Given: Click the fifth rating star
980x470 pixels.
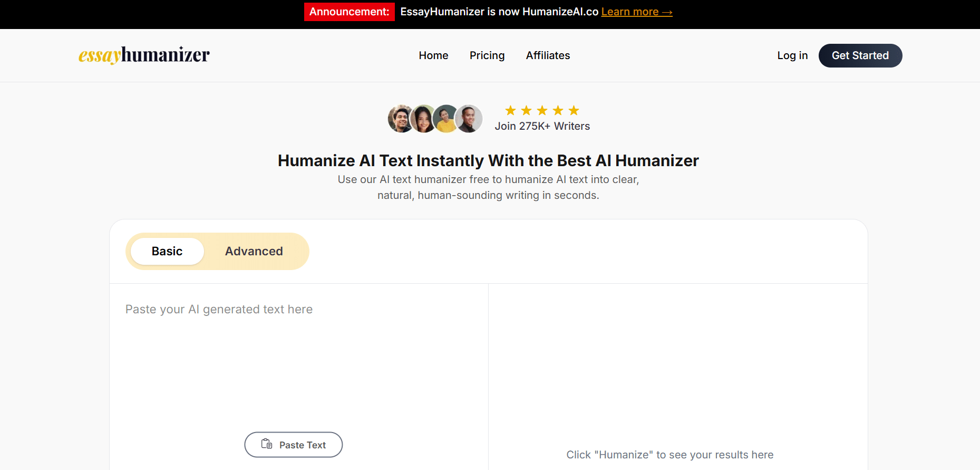Looking at the screenshot, I should [x=574, y=110].
